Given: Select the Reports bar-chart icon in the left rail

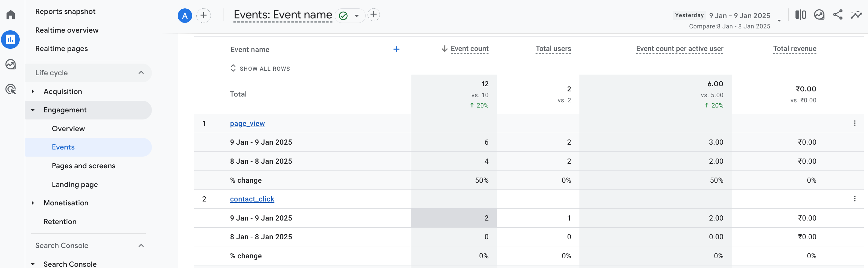Looking at the screenshot, I should tap(10, 39).
